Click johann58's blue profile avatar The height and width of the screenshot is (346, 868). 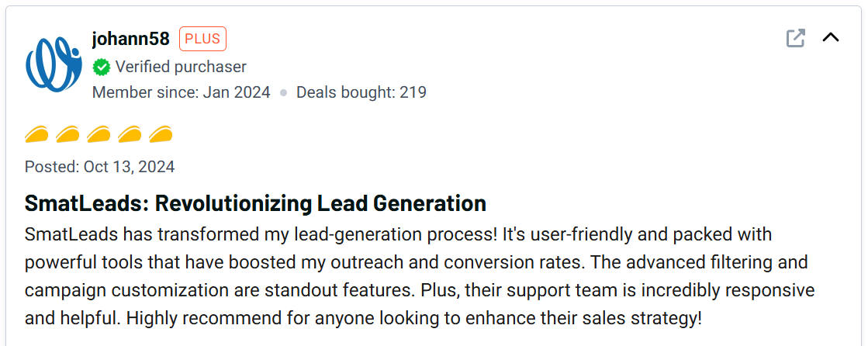click(54, 64)
